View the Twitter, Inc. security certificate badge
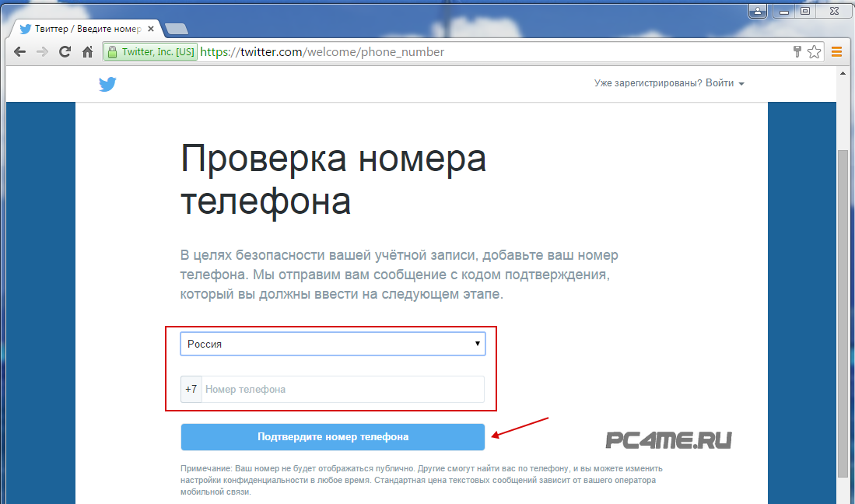855x504 pixels. (152, 52)
